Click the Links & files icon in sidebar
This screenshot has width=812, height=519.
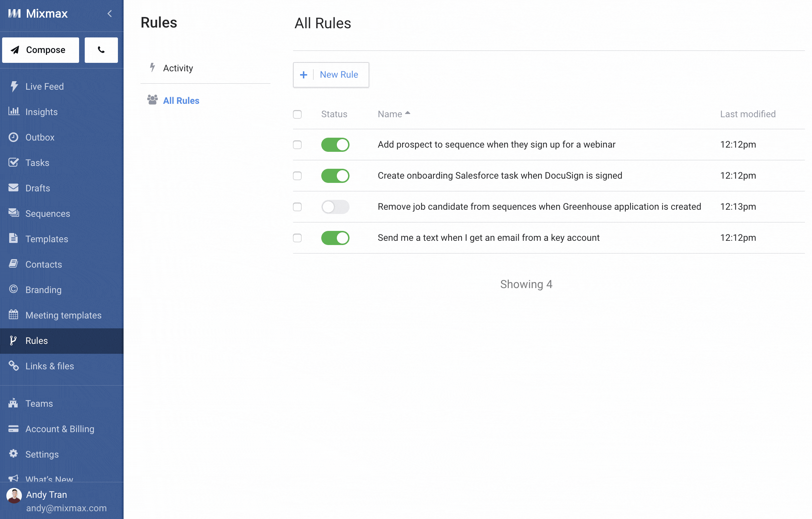[x=13, y=365]
